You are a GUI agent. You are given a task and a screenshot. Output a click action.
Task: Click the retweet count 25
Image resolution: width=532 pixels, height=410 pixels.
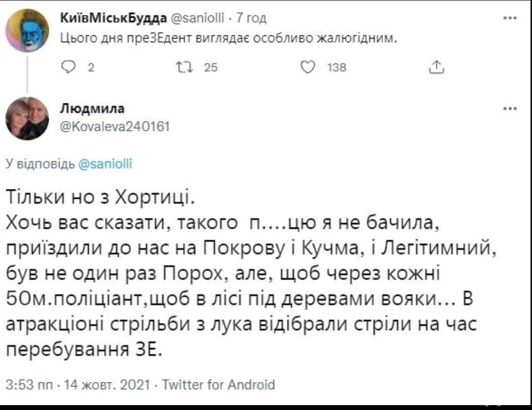pyautogui.click(x=210, y=68)
